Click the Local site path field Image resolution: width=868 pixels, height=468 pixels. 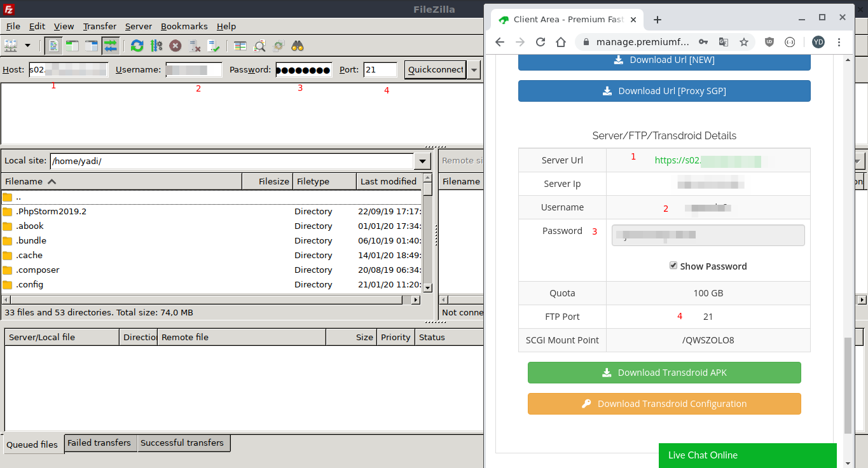coord(232,161)
